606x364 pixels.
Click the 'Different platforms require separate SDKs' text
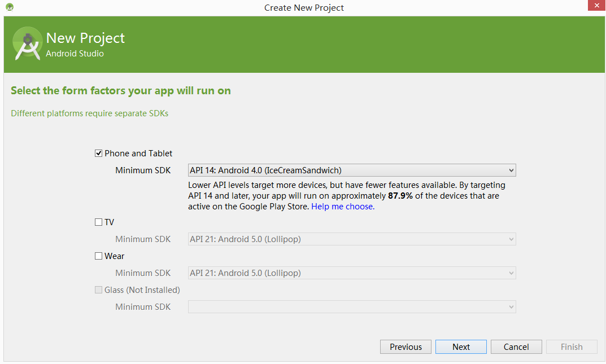point(90,113)
